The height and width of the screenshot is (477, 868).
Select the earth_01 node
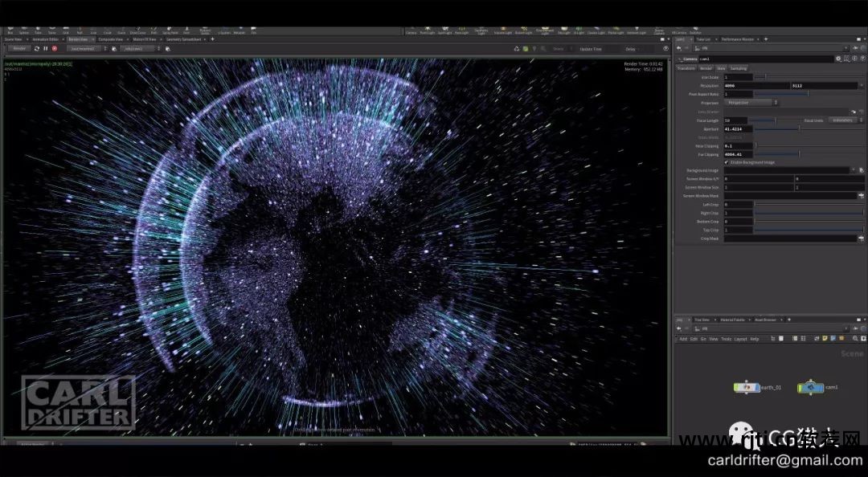(x=747, y=387)
